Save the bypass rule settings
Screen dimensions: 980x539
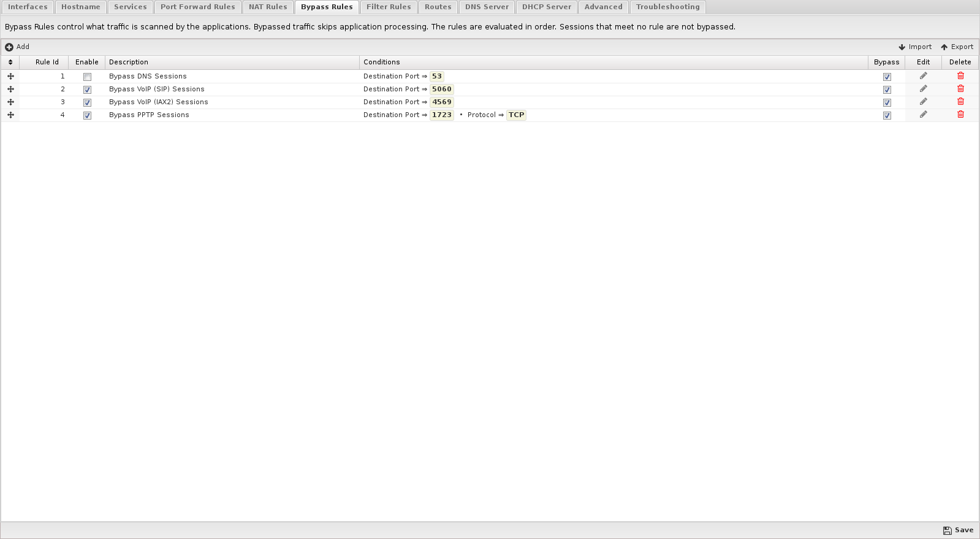tap(958, 530)
